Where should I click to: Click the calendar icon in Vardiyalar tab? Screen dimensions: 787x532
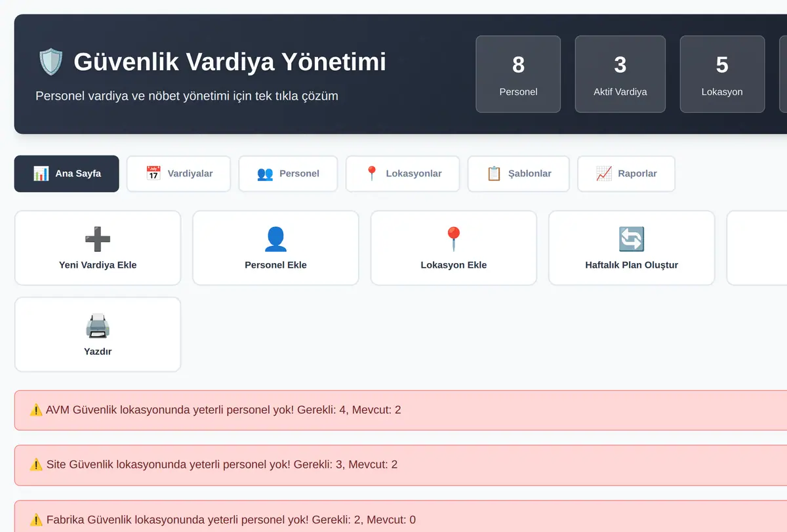153,174
